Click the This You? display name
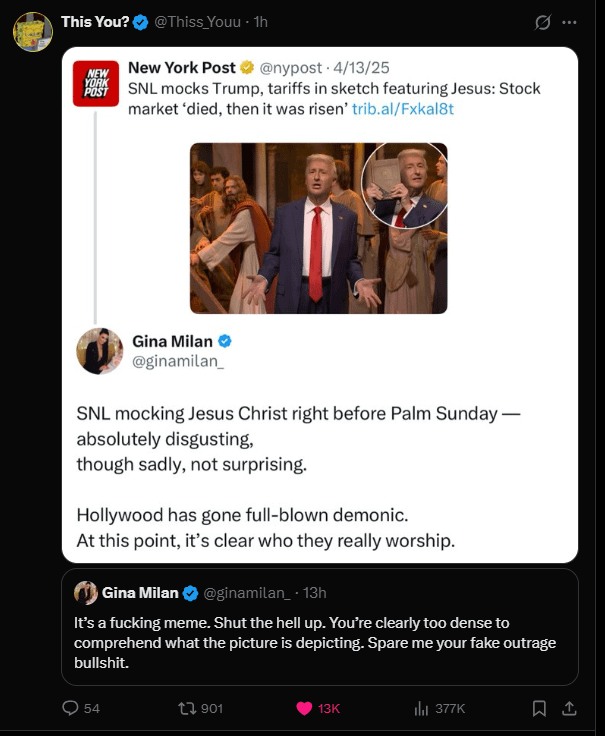This screenshot has width=605, height=736. [x=95, y=21]
